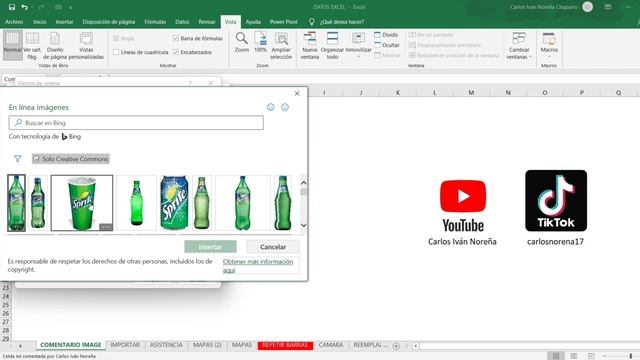Viewport: 640px width, 360px height.
Task: Switch to Ver salt. Pág. page break view
Action: point(32,45)
